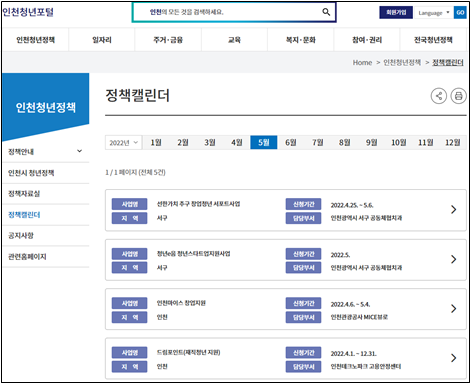Click the 선한가치 추구 창업청년 서포트사업 title
The width and height of the screenshot is (470, 383).
tap(198, 204)
